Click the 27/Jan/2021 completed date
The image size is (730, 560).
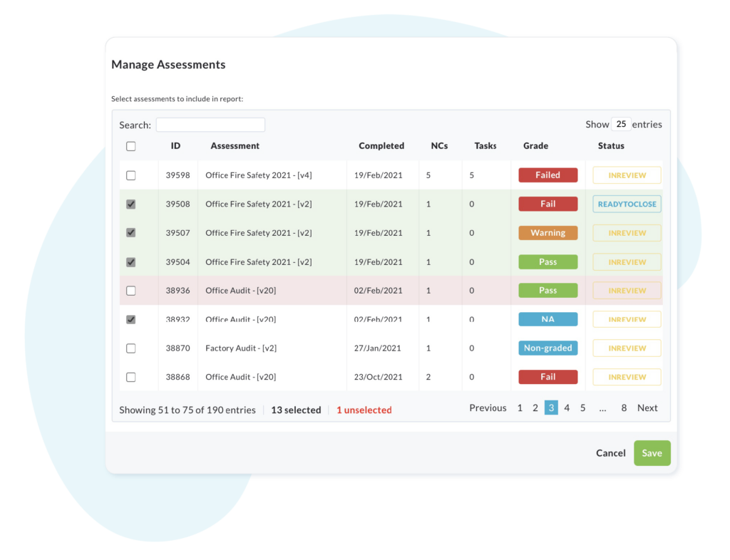tap(378, 348)
